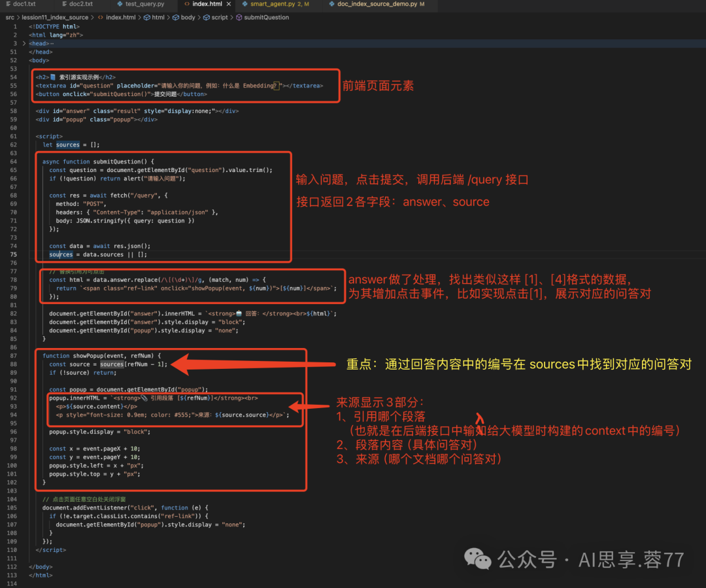Expand the folded head section chevron
Image resolution: width=706 pixels, height=588 pixels.
(24, 43)
